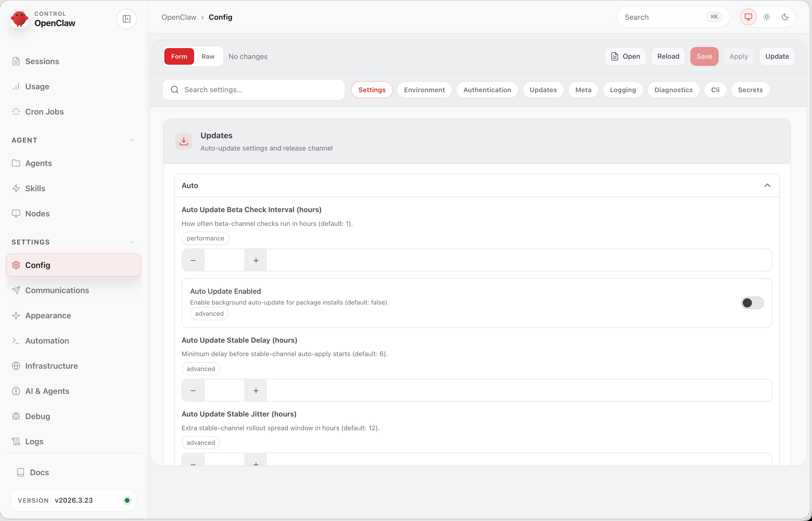Click the Automation terminal prompt icon
Screen dimensions: 812x521
16,341
